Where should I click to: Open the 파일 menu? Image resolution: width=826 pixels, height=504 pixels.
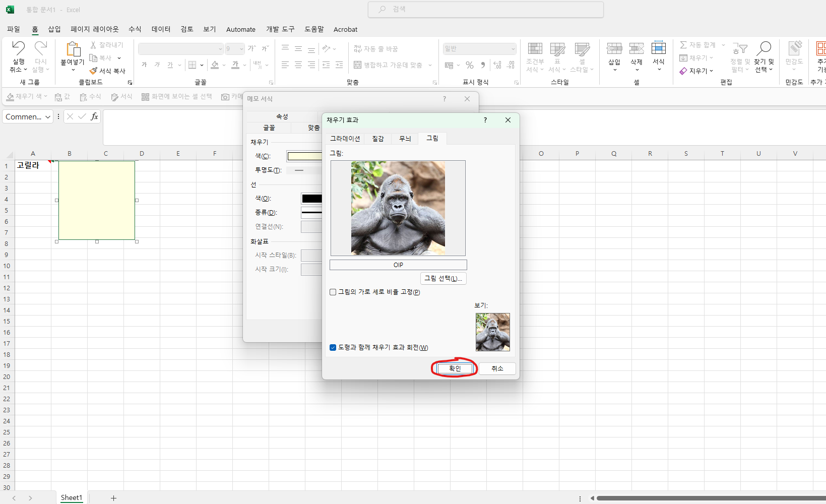tap(14, 29)
